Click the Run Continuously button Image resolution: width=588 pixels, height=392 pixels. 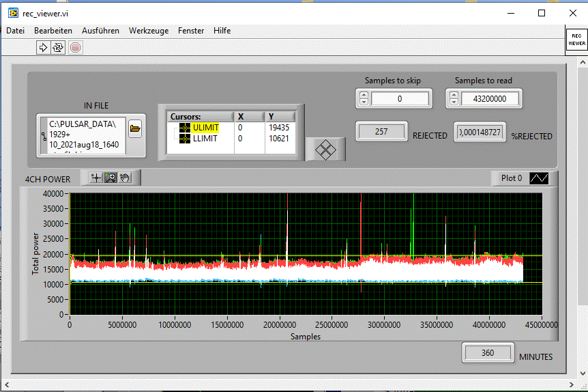58,48
